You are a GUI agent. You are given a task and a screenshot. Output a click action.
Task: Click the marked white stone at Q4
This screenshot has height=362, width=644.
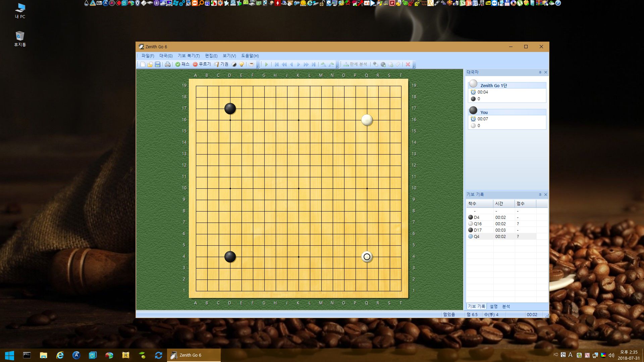367,257
